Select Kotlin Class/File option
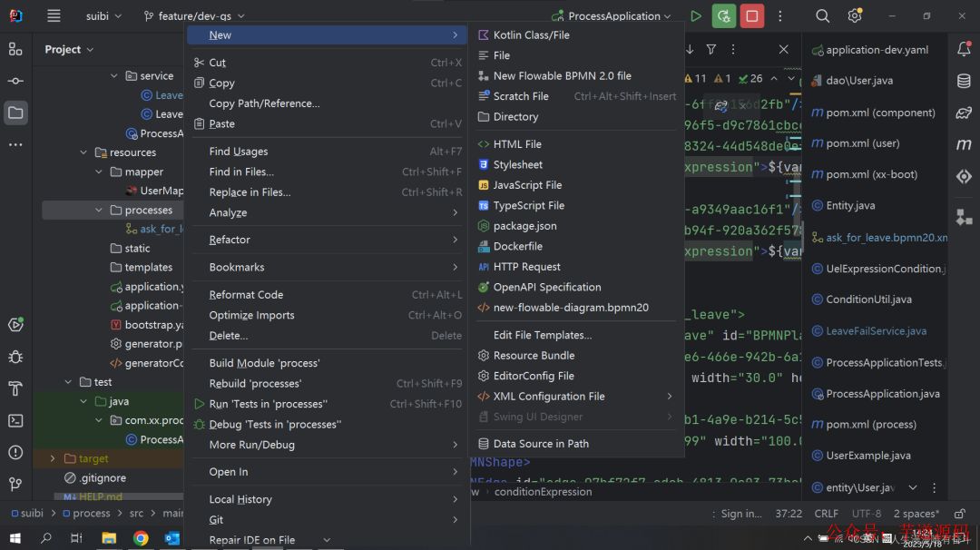The width and height of the screenshot is (980, 550). coord(576,35)
